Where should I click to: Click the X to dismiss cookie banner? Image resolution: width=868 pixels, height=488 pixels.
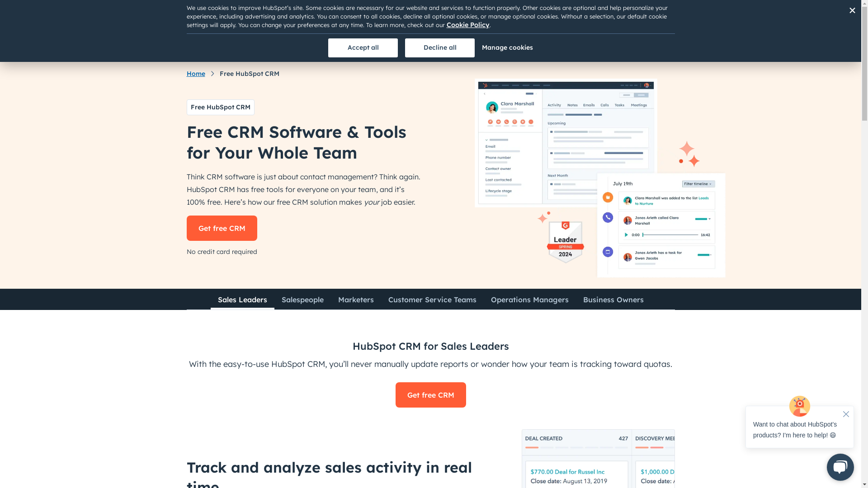click(x=853, y=10)
